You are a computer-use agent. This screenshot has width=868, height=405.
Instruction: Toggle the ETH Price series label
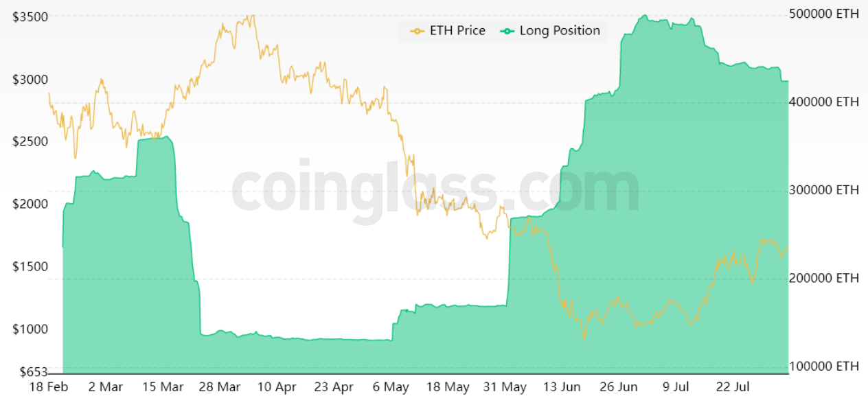tap(457, 31)
